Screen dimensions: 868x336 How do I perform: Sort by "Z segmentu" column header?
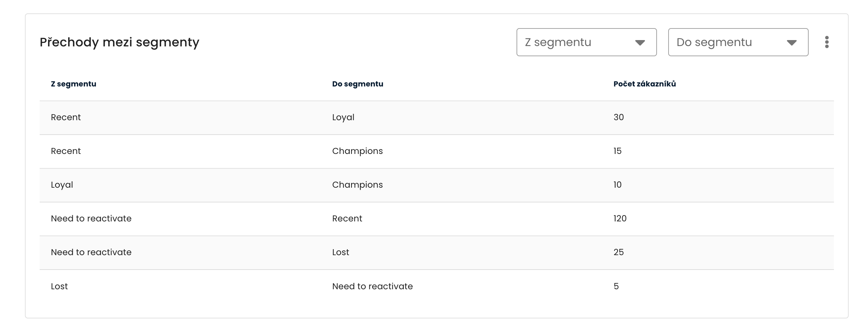point(73,84)
